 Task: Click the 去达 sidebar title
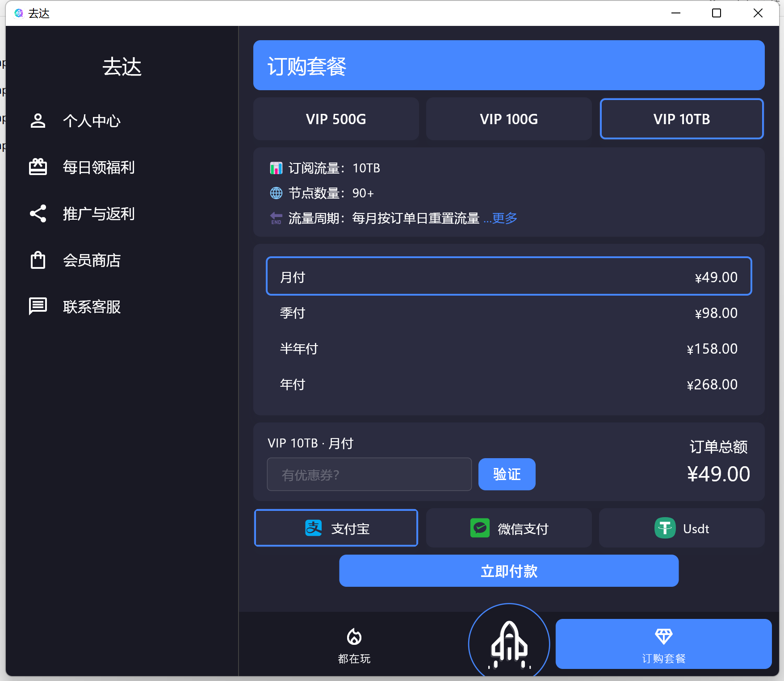pos(122,67)
